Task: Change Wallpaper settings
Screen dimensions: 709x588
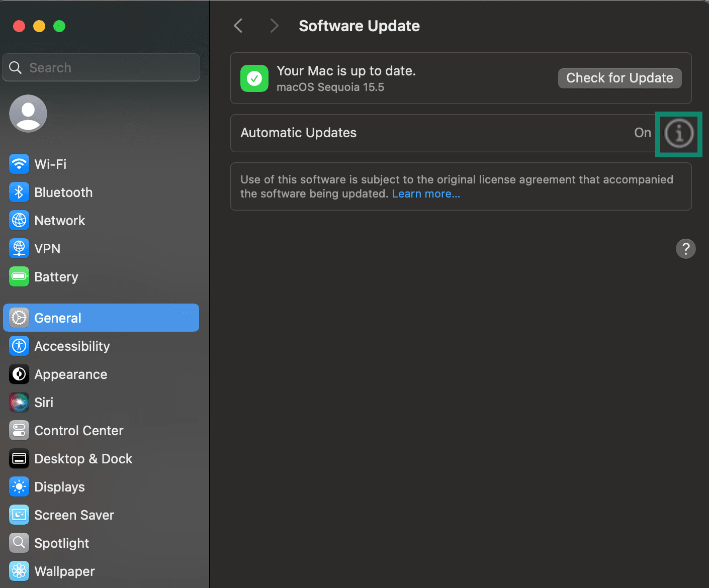Action: 64,571
